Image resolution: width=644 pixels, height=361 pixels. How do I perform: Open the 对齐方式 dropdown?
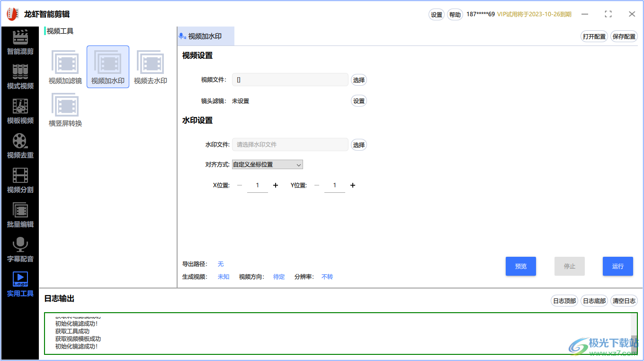click(267, 164)
